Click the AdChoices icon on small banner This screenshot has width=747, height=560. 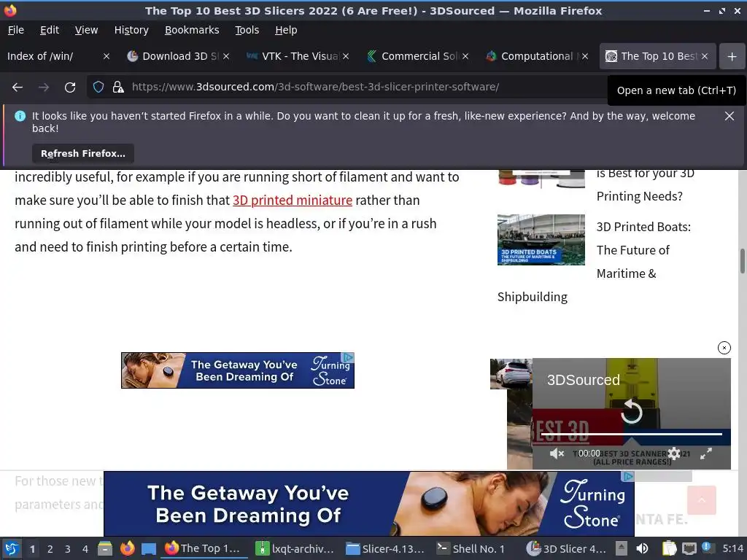click(x=348, y=357)
